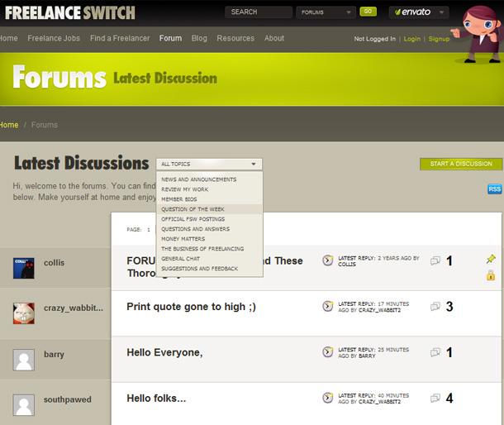
Task: Click comment bubble icon in Hello Everyone row
Action: point(435,352)
